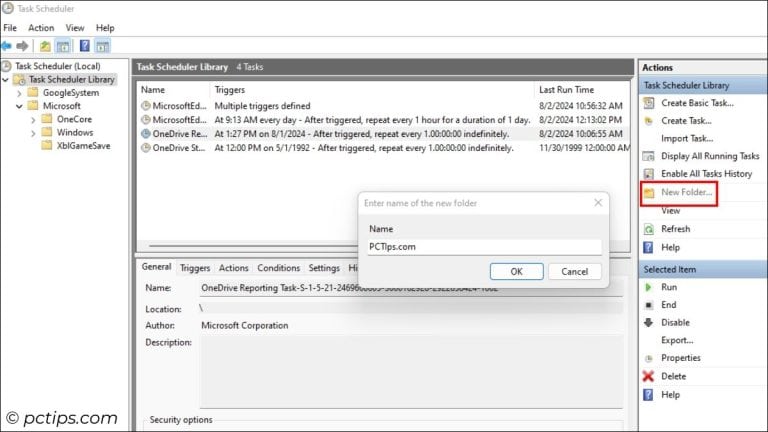Click the Display All Running Tasks icon
The height and width of the screenshot is (432, 768).
click(x=649, y=156)
